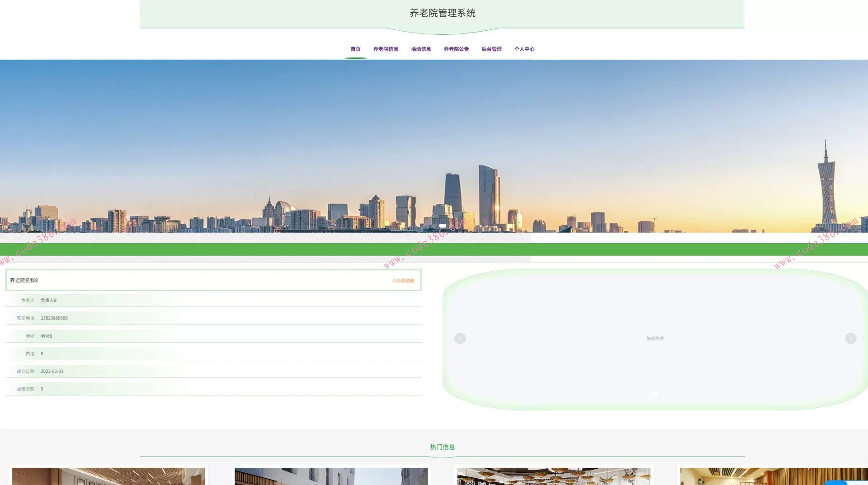Select the active indicator in 加载失败 carousel
868x485 pixels.
coord(655,394)
